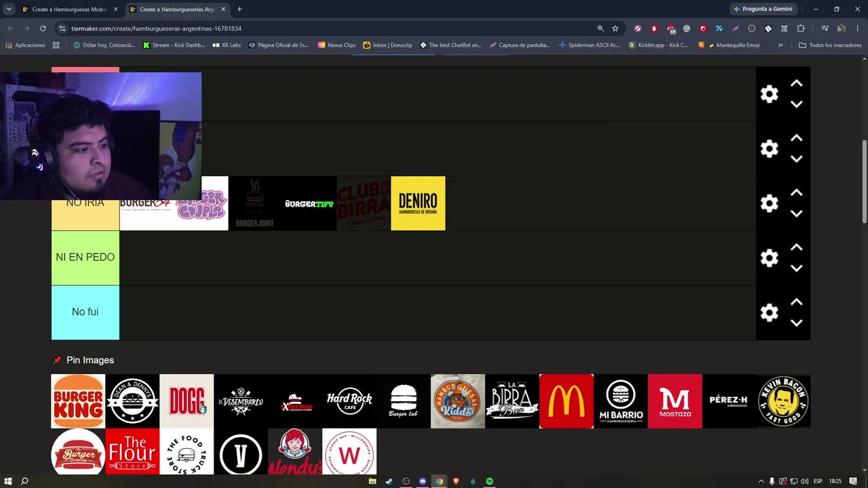The image size is (868, 488).
Task: Open the Stream - Kick Dashboard bookmark
Action: tap(174, 45)
